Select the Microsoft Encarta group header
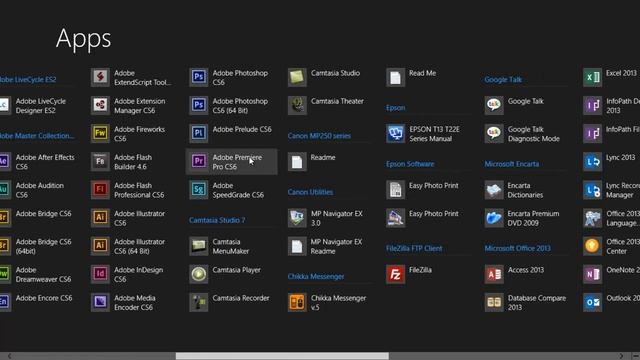This screenshot has height=360, width=640. pos(512,164)
